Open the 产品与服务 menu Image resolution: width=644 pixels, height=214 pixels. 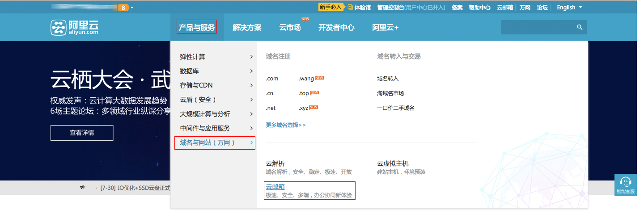[197, 27]
